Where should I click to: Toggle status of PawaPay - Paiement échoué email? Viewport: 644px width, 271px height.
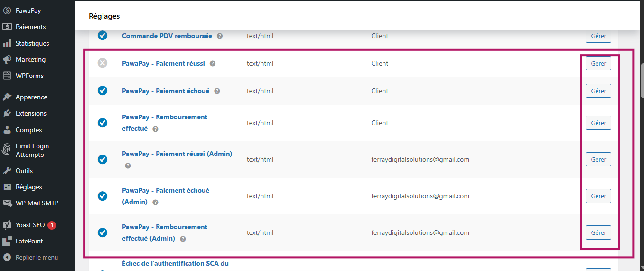pos(103,90)
